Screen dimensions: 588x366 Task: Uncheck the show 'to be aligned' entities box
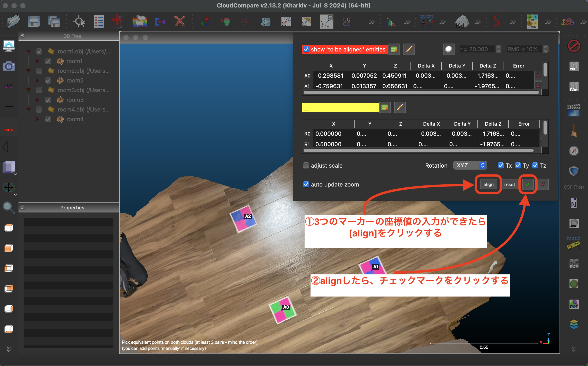coord(306,49)
